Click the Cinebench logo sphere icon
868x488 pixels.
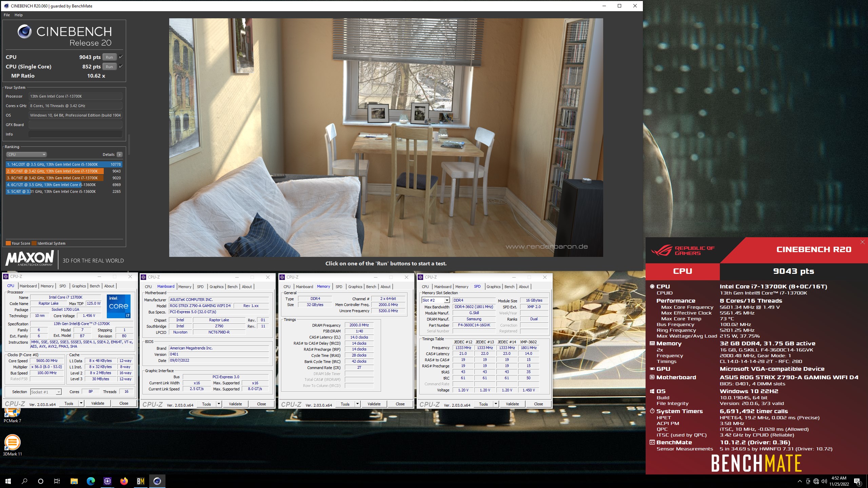coord(24,32)
